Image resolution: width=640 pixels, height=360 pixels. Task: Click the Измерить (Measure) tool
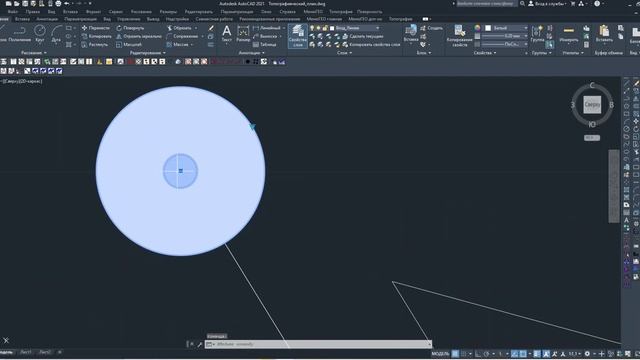(569, 33)
